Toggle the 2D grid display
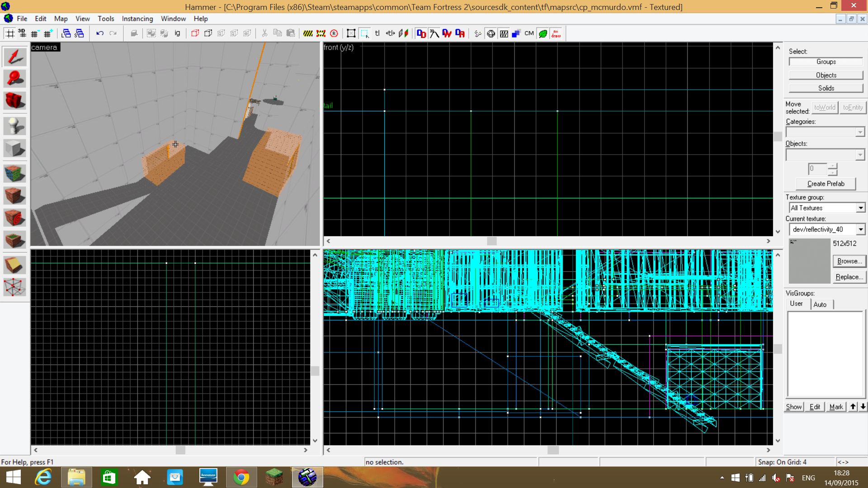 [x=9, y=33]
